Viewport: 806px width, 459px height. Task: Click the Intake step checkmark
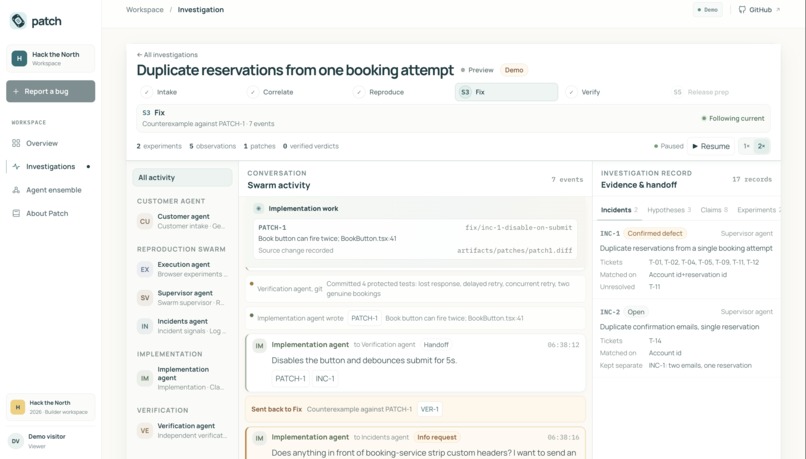click(x=146, y=92)
